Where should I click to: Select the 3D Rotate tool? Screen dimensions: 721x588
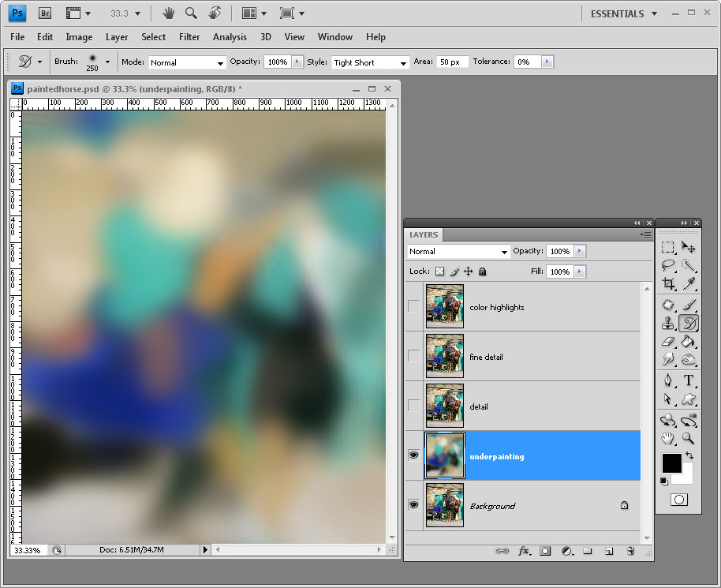tap(668, 420)
